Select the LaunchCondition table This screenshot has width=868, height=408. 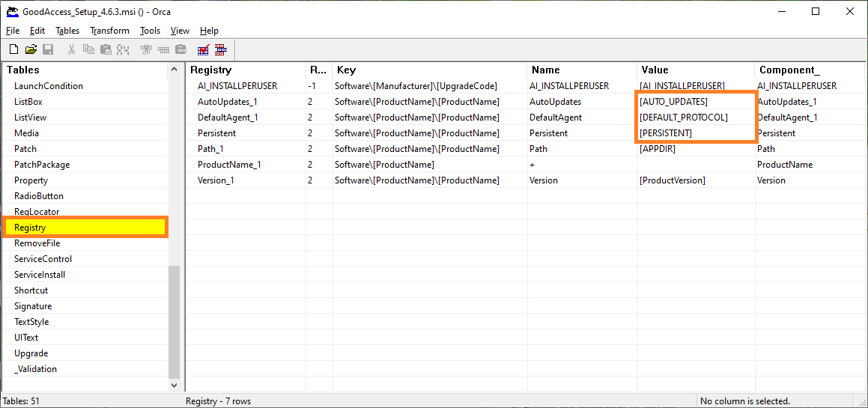(49, 86)
